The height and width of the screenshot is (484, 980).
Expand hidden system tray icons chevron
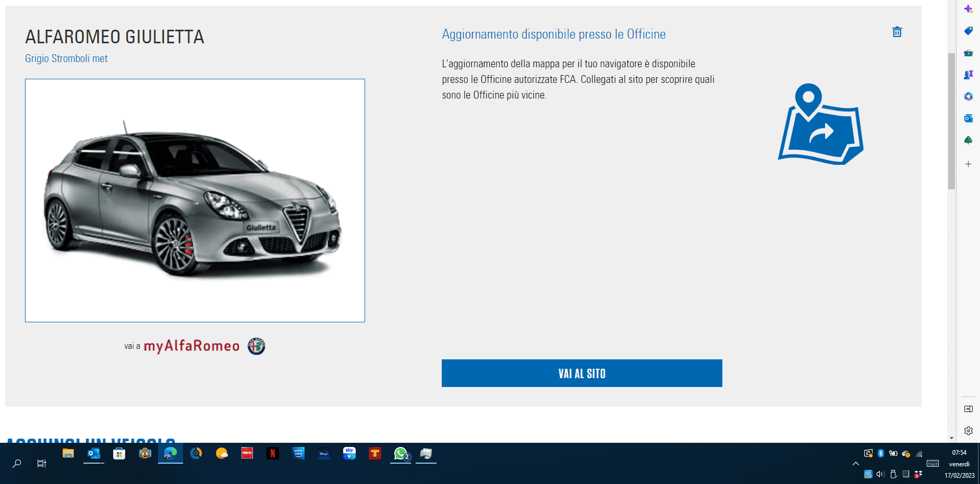click(855, 463)
